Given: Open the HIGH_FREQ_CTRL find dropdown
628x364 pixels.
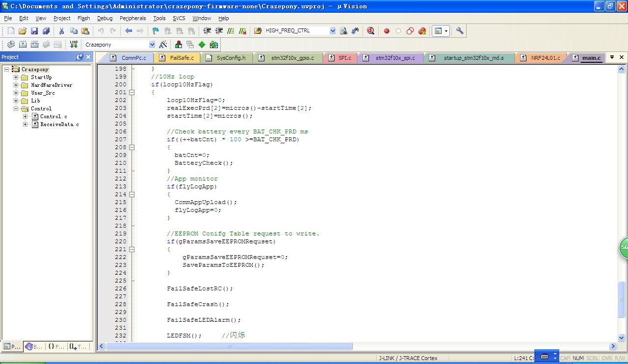Looking at the screenshot, I should tap(333, 31).
